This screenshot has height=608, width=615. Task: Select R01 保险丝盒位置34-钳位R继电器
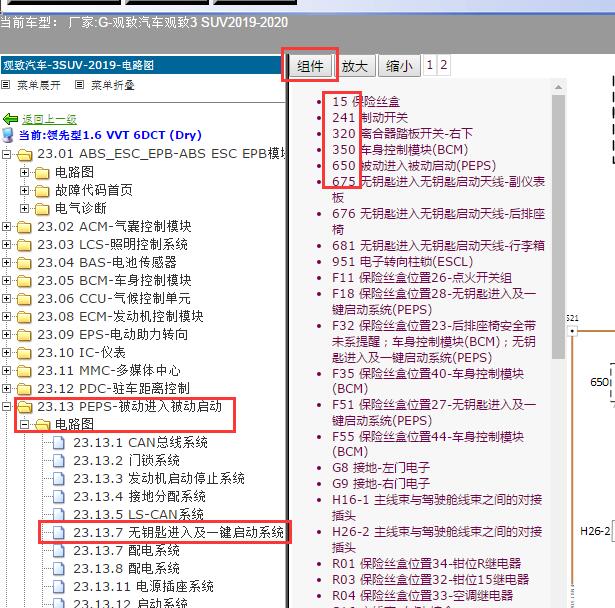pyautogui.click(x=427, y=564)
